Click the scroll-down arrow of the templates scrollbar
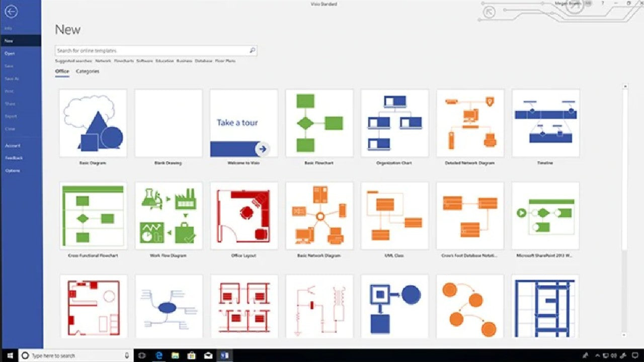The width and height of the screenshot is (644, 362). tap(625, 335)
